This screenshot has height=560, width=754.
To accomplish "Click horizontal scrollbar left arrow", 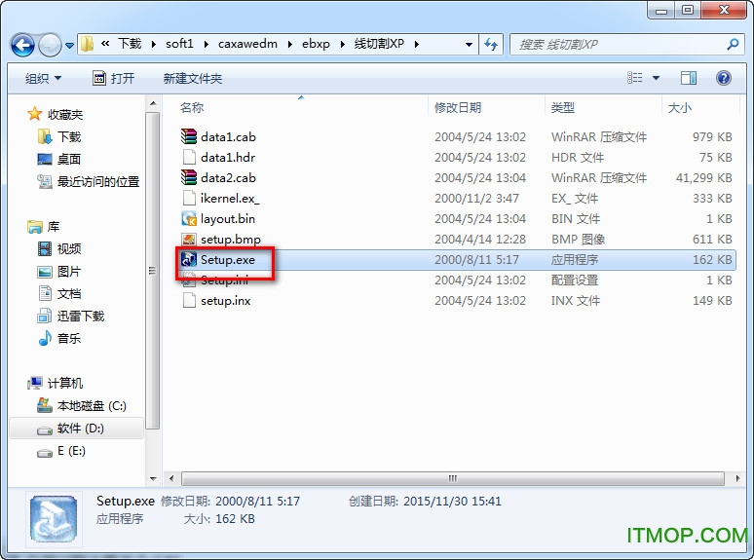I will 171,478.
